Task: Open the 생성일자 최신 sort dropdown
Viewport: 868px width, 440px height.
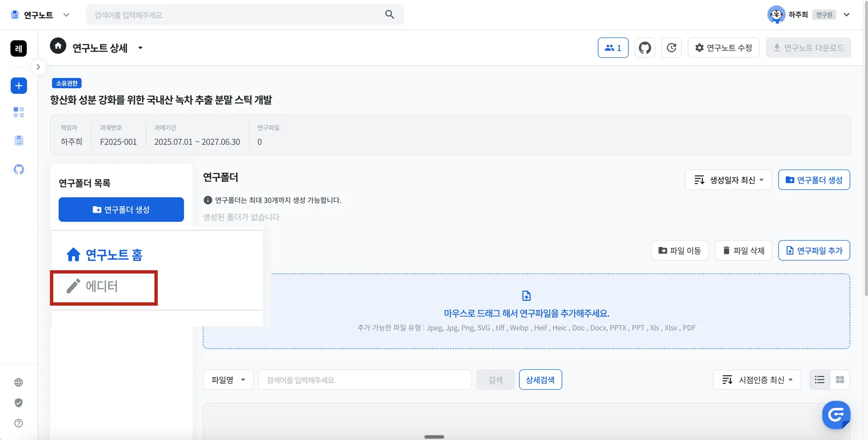Action: (728, 180)
